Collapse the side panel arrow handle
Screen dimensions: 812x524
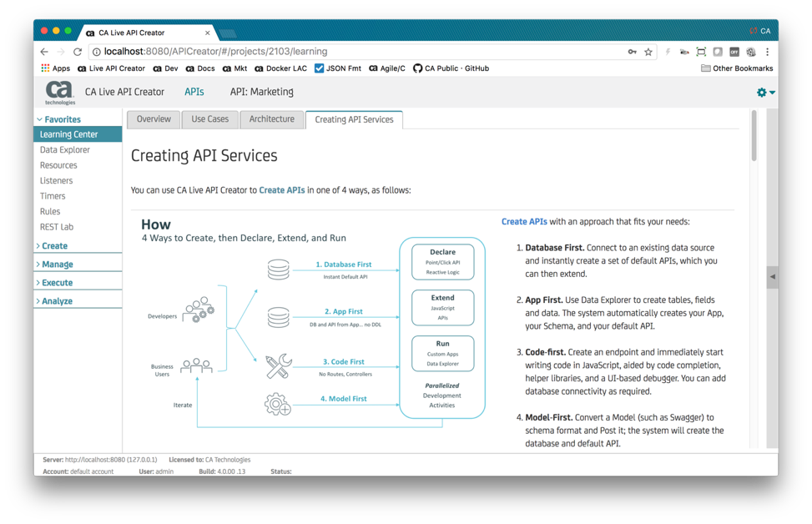tap(772, 276)
